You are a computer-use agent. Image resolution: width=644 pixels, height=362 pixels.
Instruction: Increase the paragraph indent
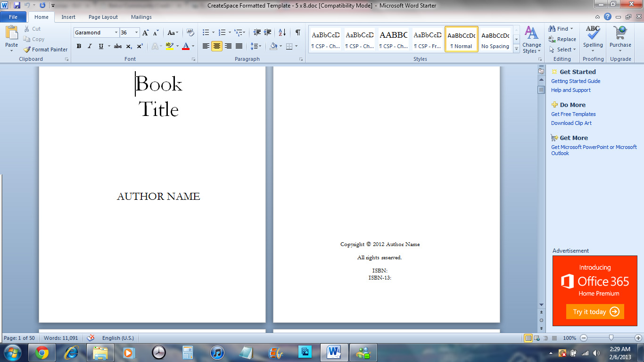[268, 33]
